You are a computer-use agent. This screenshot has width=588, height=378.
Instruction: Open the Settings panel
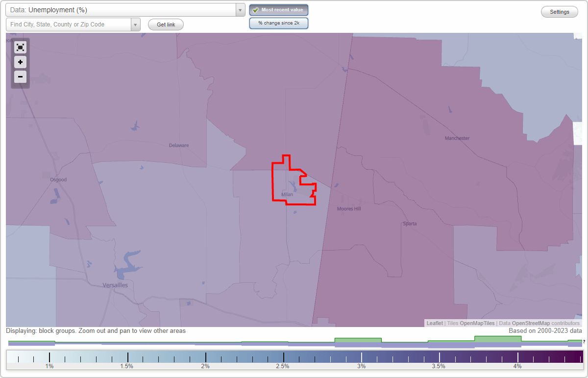coord(559,11)
